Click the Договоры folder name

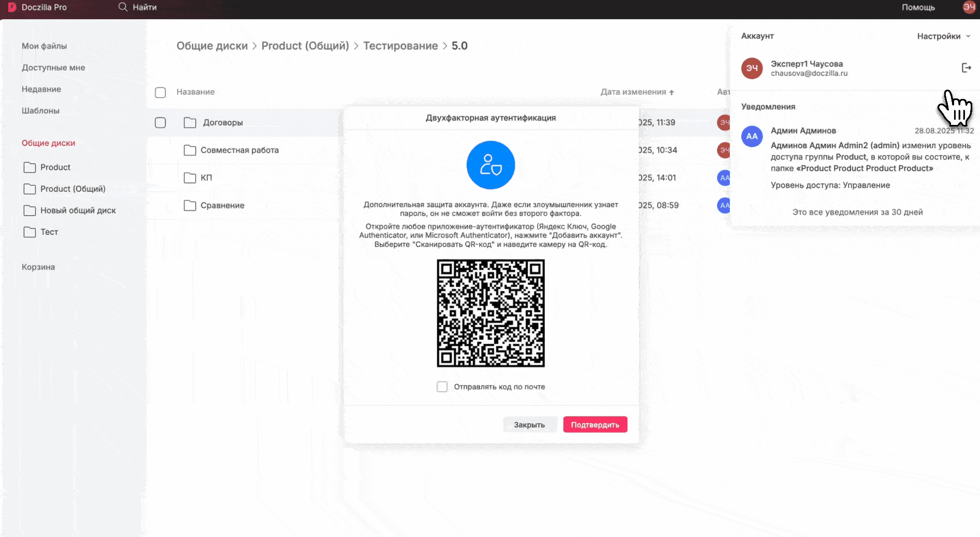tap(223, 123)
